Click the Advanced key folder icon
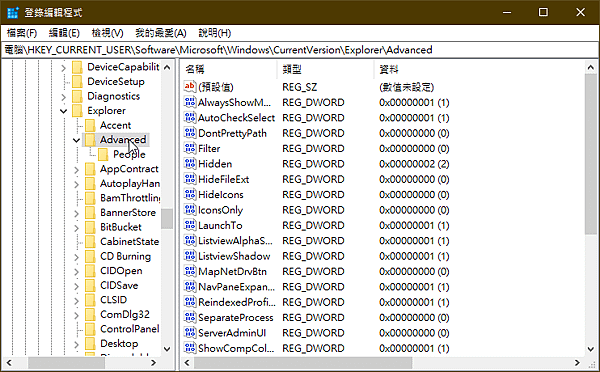The image size is (600, 372). pos(90,140)
